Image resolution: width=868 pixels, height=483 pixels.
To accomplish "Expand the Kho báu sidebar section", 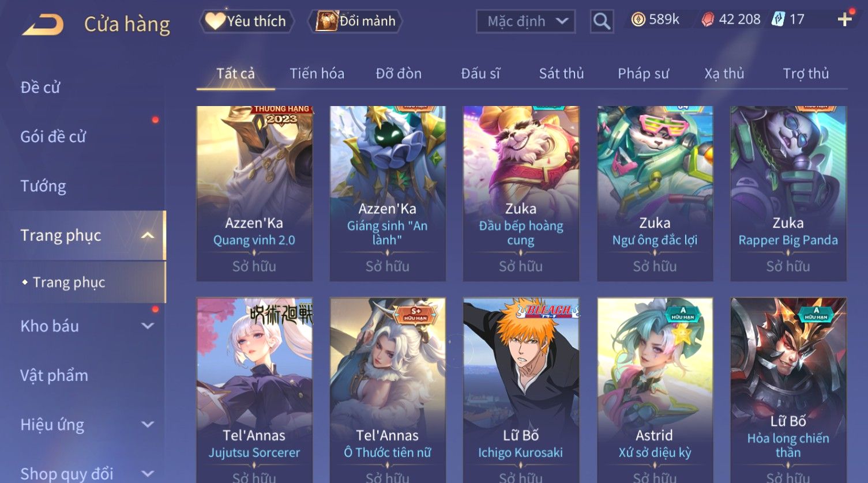I will pyautogui.click(x=148, y=326).
